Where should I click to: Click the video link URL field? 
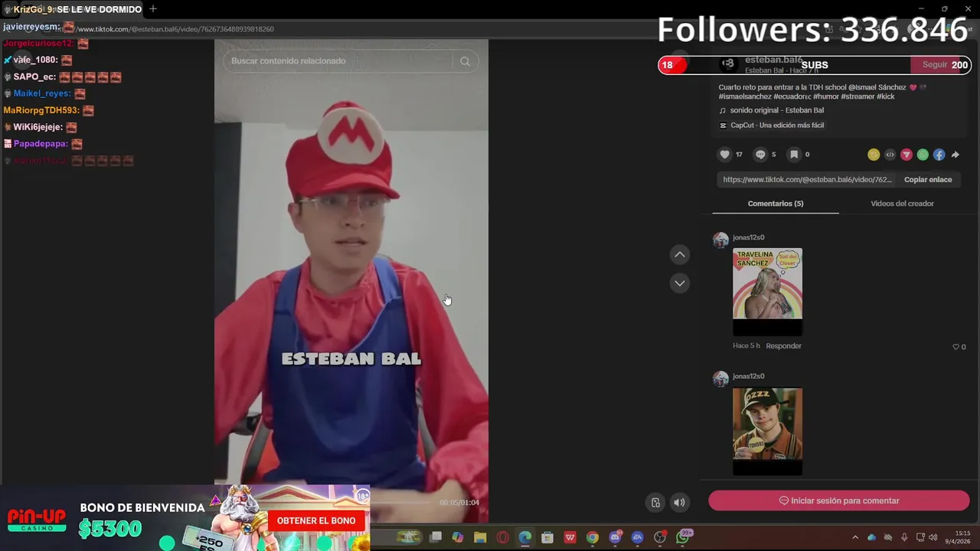807,180
